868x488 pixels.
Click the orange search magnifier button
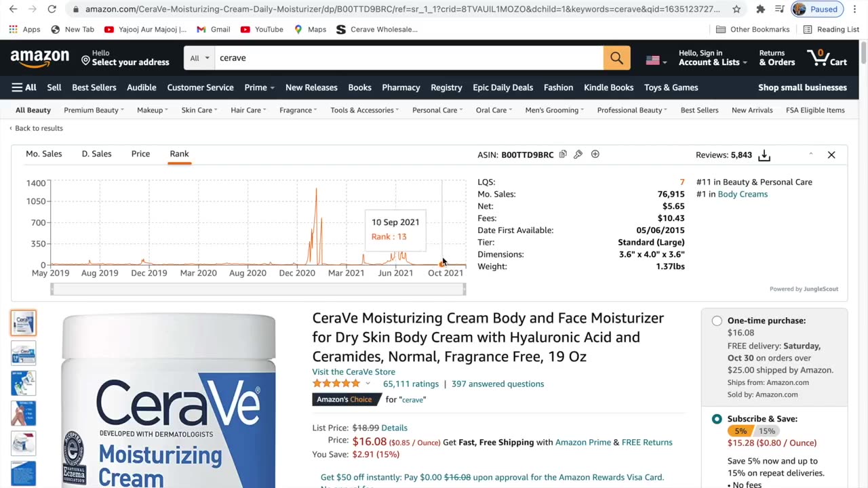[x=616, y=58]
